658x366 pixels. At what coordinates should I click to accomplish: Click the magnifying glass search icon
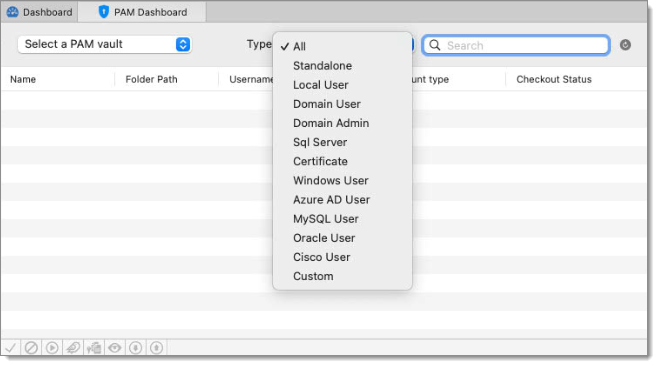point(435,45)
